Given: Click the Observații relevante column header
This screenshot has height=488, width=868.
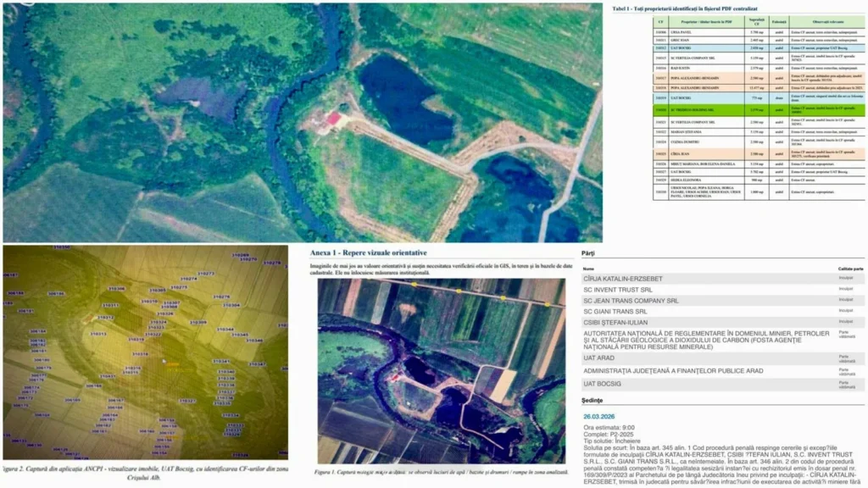Looking at the screenshot, I should [827, 22].
